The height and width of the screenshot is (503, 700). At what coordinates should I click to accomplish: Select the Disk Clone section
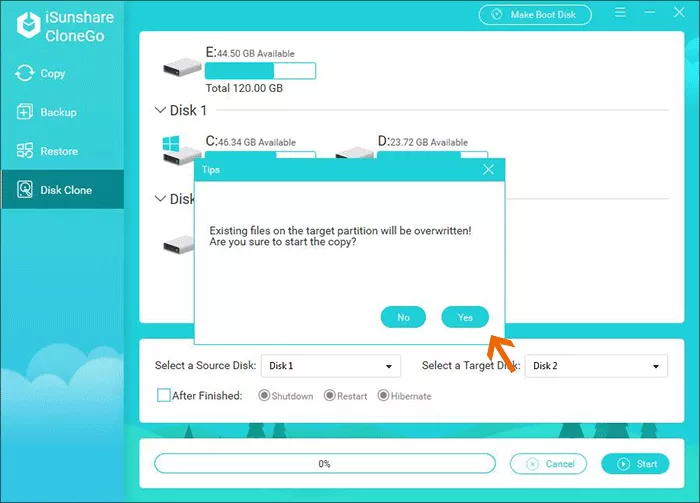click(62, 189)
